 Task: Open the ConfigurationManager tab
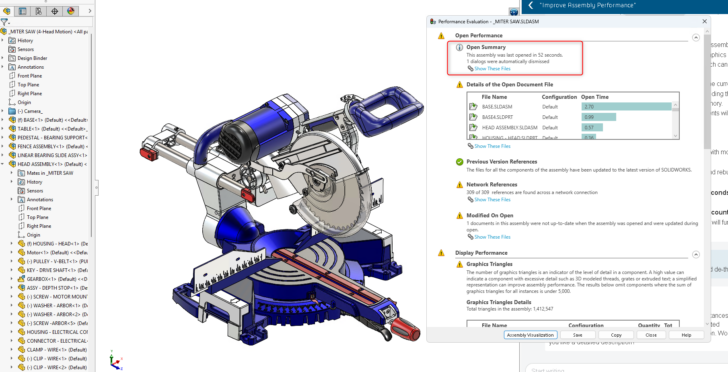pyautogui.click(x=39, y=11)
